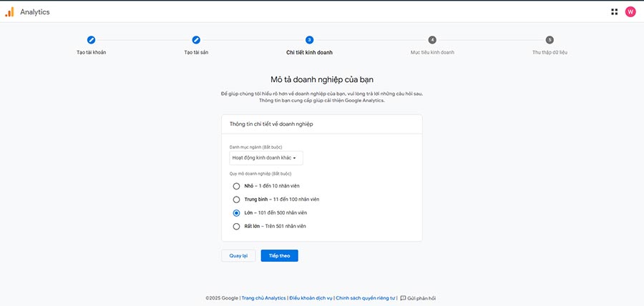This screenshot has width=644, height=306.
Task: Click the Quay lại button
Action: pyautogui.click(x=238, y=255)
